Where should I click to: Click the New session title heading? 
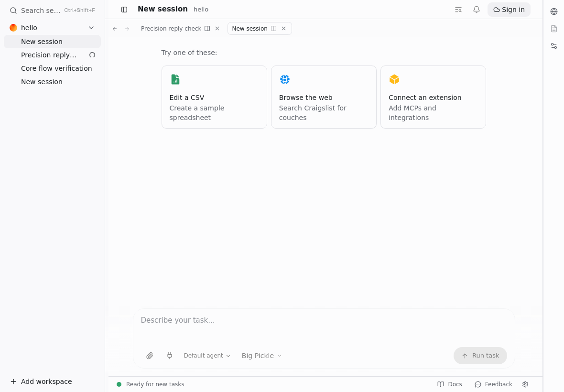click(x=163, y=9)
